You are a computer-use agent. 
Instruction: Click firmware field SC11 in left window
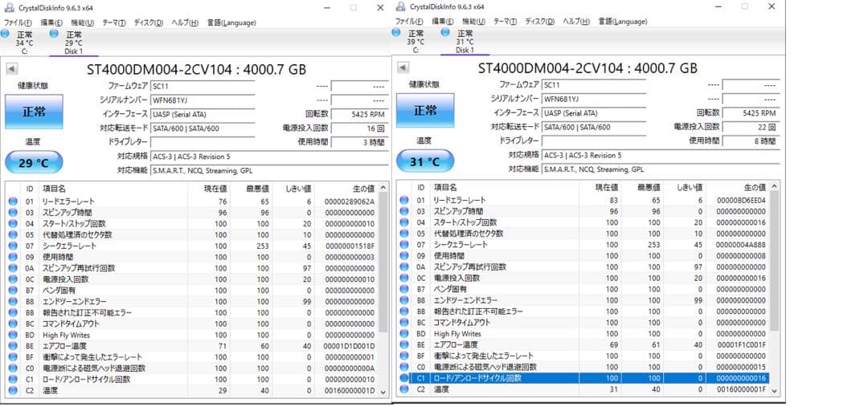click(203, 86)
